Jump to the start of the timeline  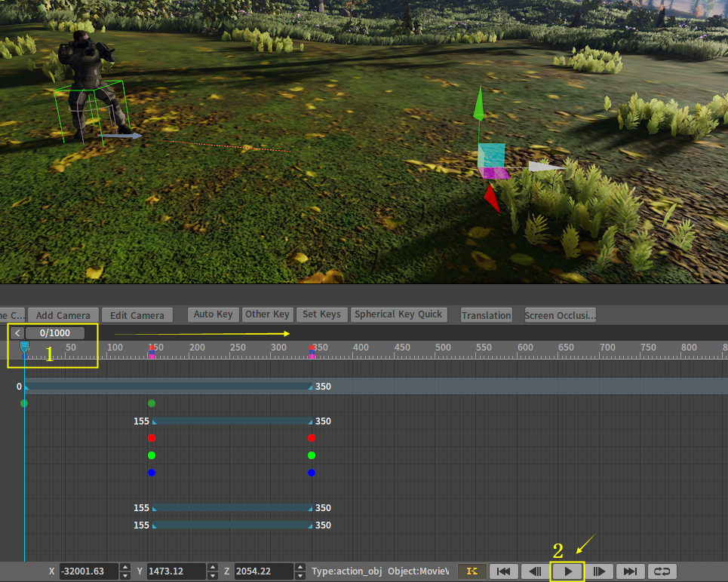tap(504, 571)
